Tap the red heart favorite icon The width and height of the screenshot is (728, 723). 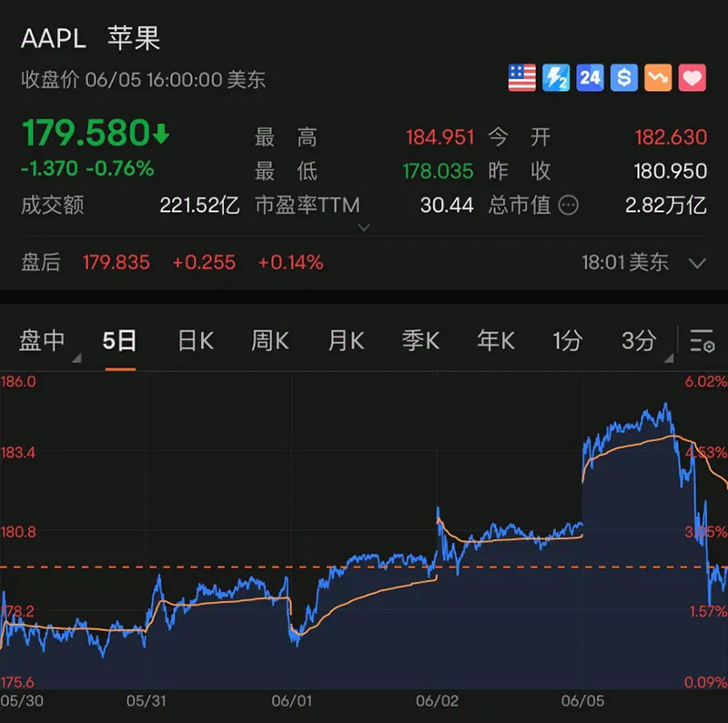(x=692, y=77)
